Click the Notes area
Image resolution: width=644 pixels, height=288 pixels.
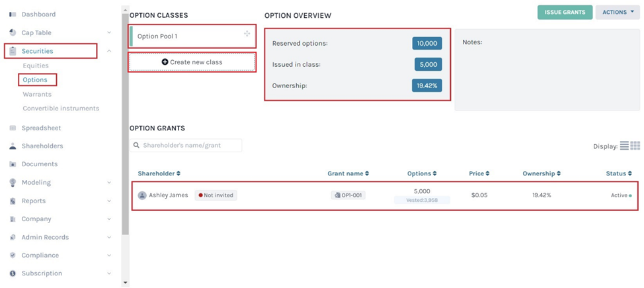[547, 70]
